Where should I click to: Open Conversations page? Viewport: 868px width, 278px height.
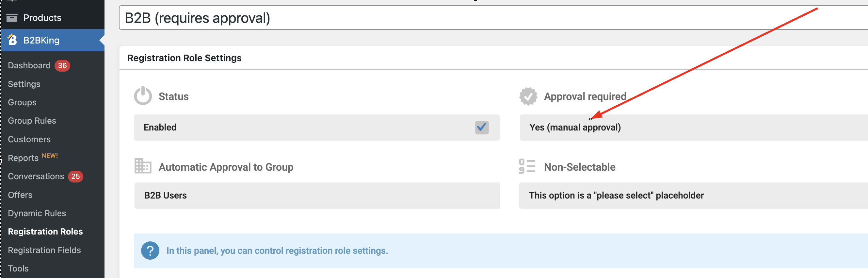point(36,176)
